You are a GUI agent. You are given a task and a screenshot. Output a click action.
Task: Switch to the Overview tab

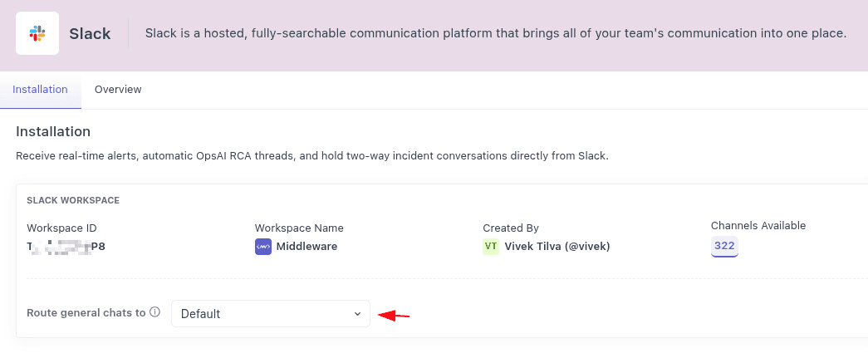point(118,89)
